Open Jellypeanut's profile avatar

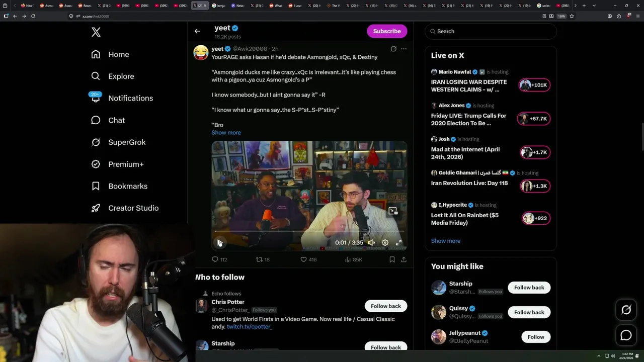click(439, 337)
